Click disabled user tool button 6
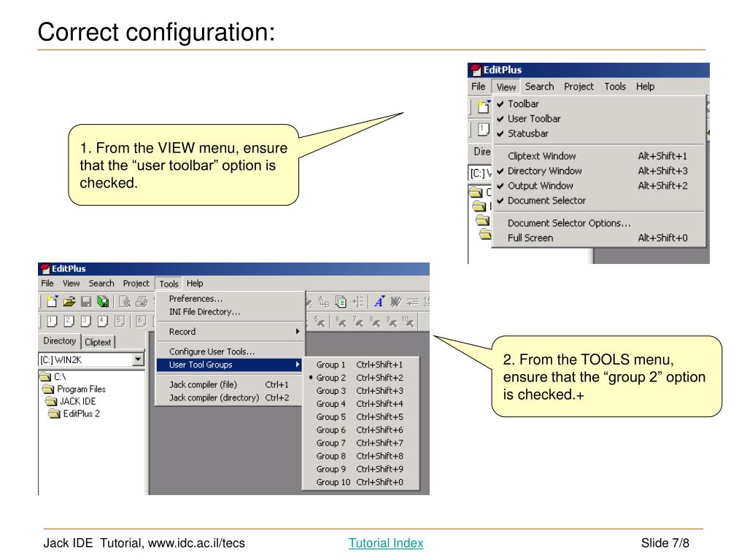Viewport: 747px width, 560px height. [141, 322]
